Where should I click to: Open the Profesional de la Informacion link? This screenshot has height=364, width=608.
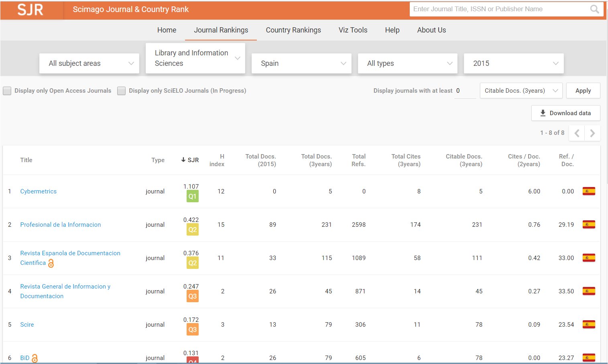[61, 225]
